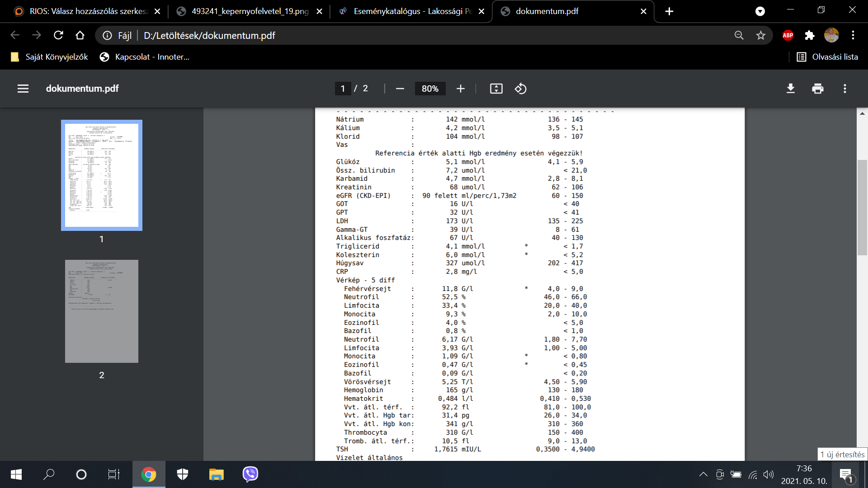The width and height of the screenshot is (868, 488).
Task: Bookmark this page with star icon
Action: click(x=761, y=35)
